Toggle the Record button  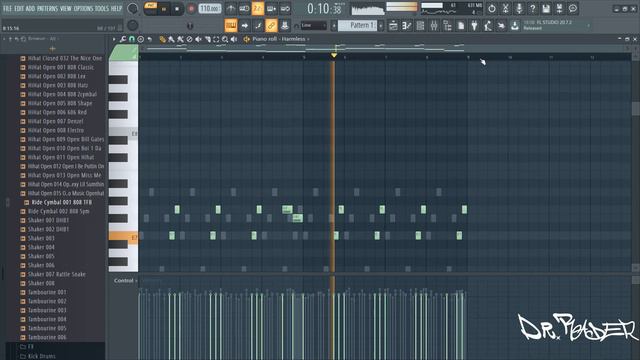(x=191, y=9)
